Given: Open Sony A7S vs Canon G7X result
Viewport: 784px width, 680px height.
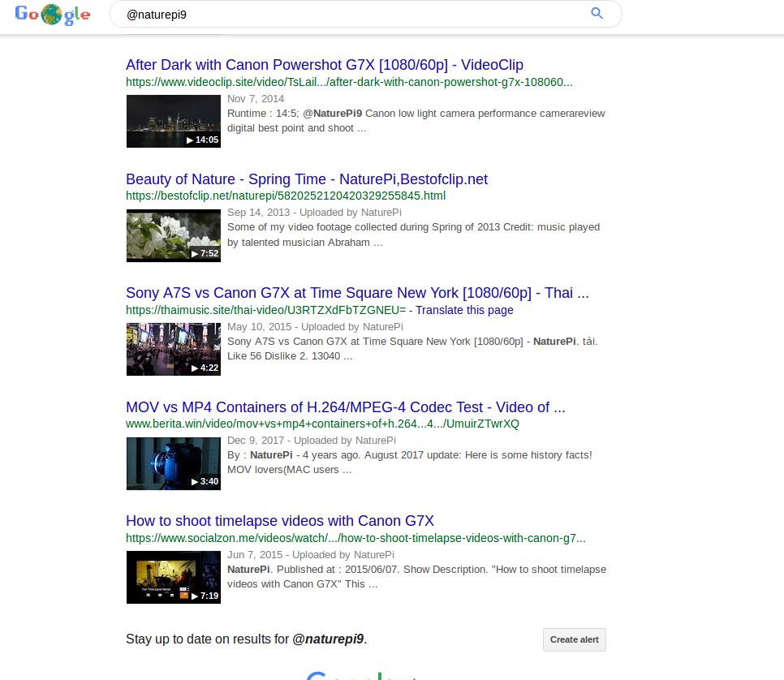Looking at the screenshot, I should point(357,292).
